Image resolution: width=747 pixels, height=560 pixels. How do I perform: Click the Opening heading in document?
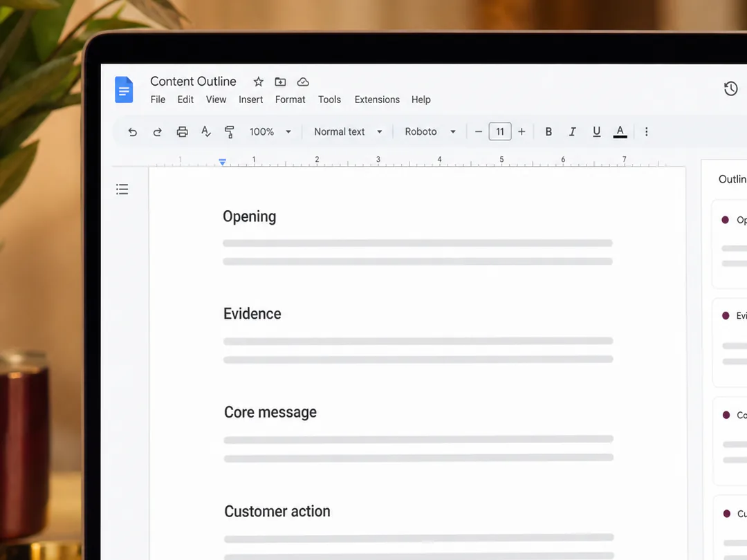[x=250, y=216]
